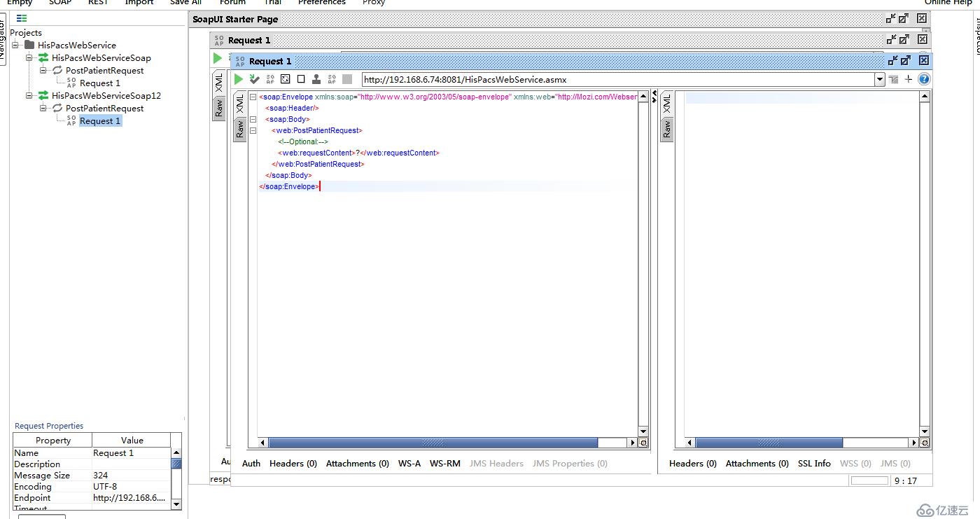The height and width of the screenshot is (519, 980).
Task: Open the response Headers (0) tab
Action: click(693, 463)
